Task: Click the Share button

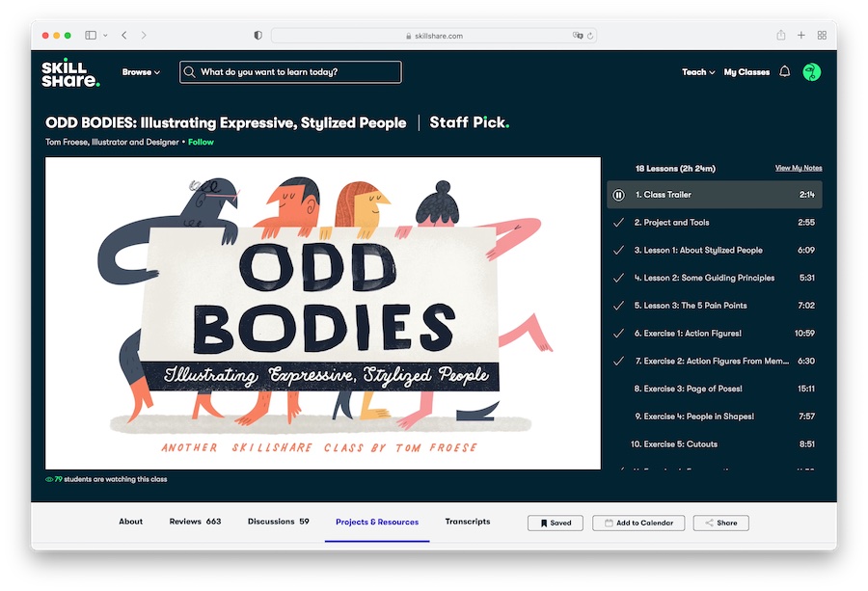Action: point(720,523)
